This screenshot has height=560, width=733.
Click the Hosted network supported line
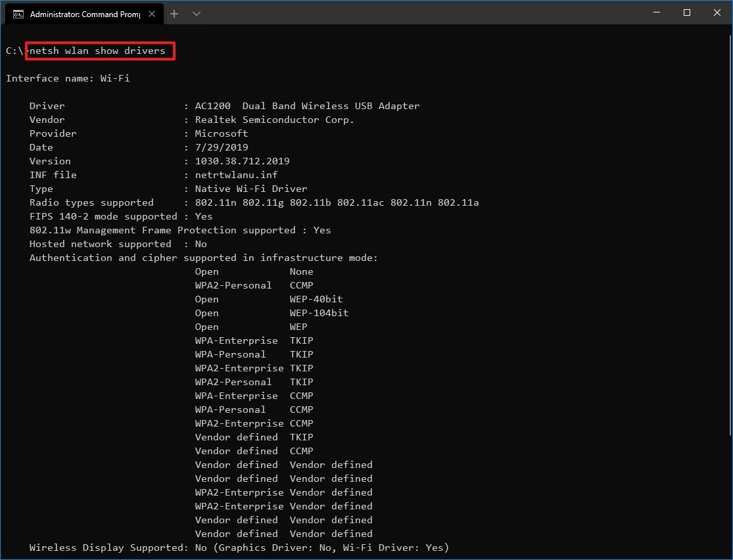[118, 244]
